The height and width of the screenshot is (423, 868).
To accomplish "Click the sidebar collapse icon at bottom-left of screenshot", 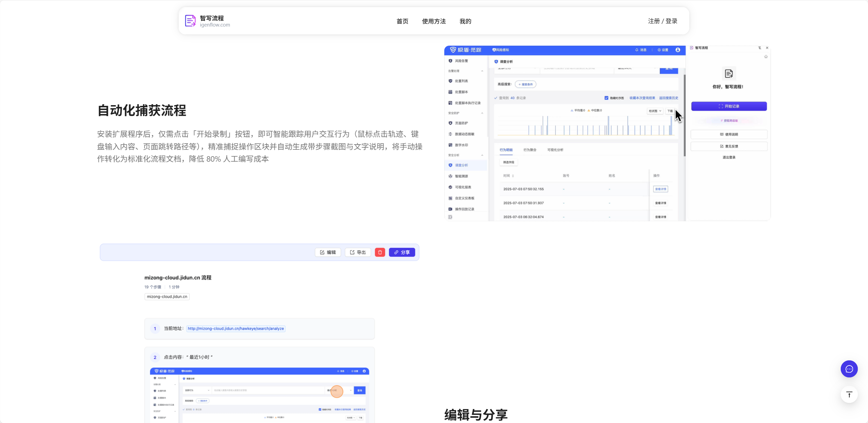I will 450,217.
